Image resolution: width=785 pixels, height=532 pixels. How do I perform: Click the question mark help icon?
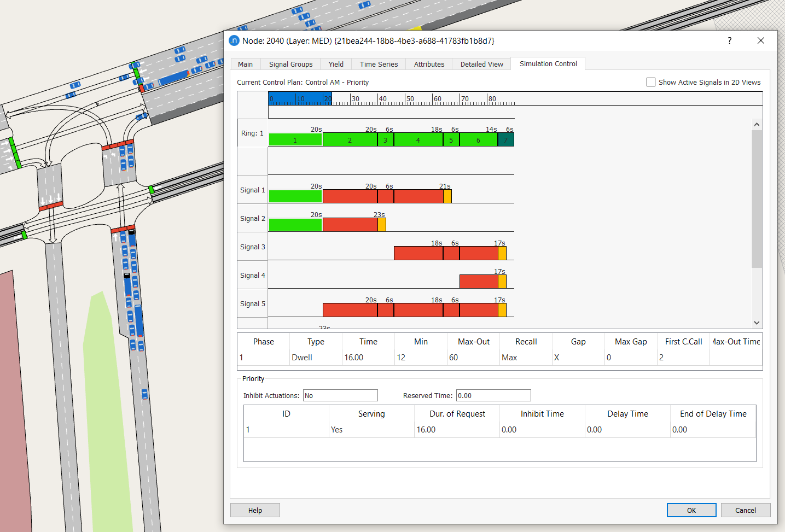(729, 40)
